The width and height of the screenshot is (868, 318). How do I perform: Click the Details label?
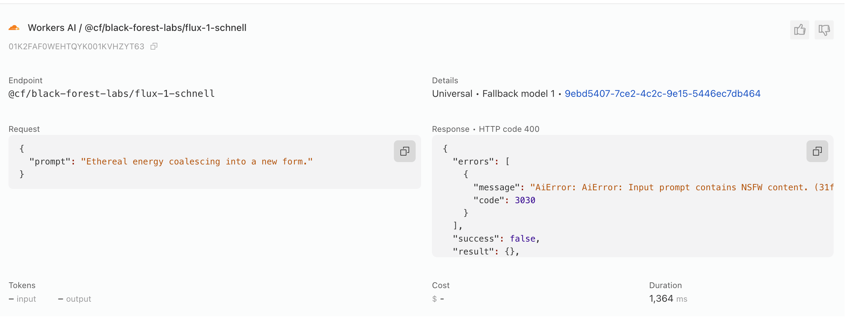(445, 81)
